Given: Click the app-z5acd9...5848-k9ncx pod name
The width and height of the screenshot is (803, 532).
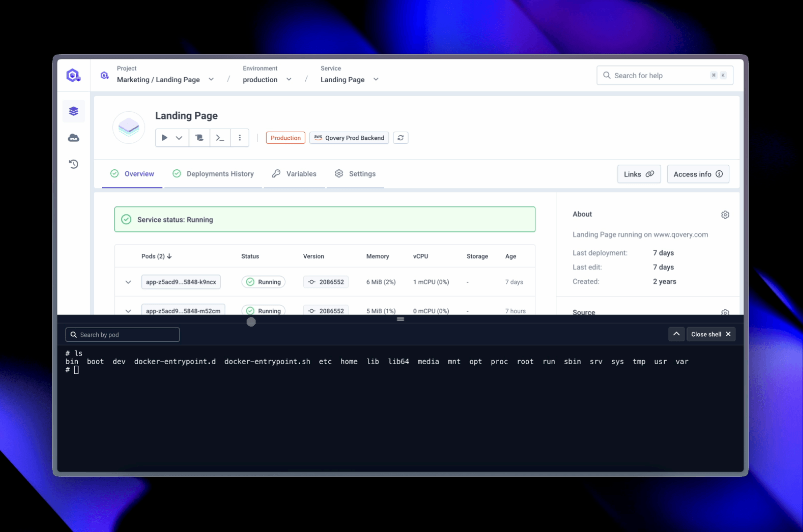Looking at the screenshot, I should pos(181,282).
